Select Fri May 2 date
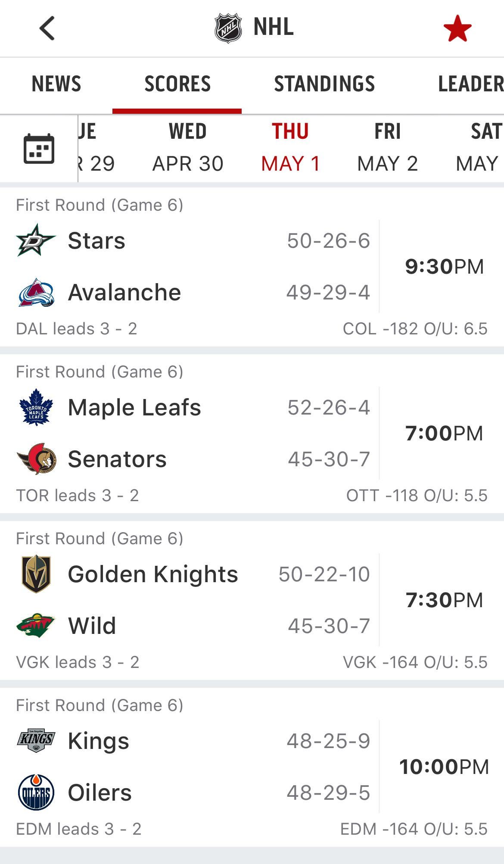The height and width of the screenshot is (864, 504). click(x=387, y=148)
